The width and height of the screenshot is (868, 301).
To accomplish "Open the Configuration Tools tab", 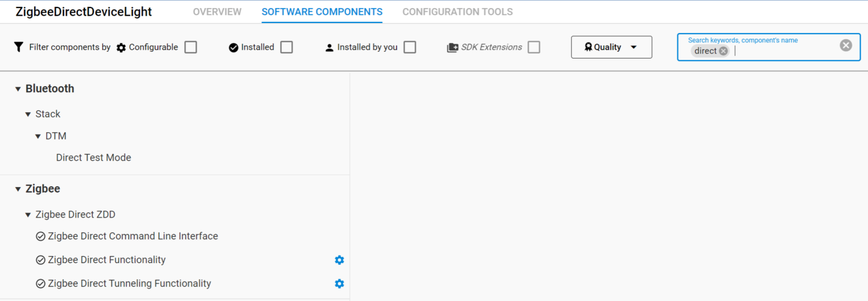I will (x=457, y=12).
